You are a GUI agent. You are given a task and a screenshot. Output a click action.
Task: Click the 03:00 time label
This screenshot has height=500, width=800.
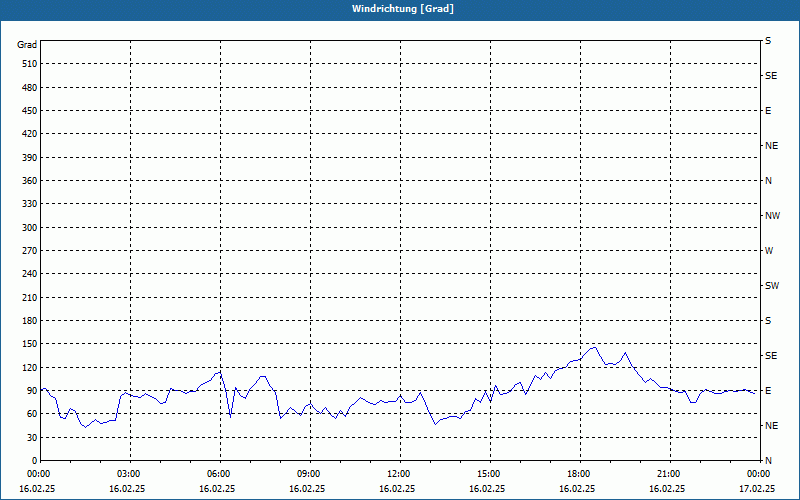pos(128,473)
